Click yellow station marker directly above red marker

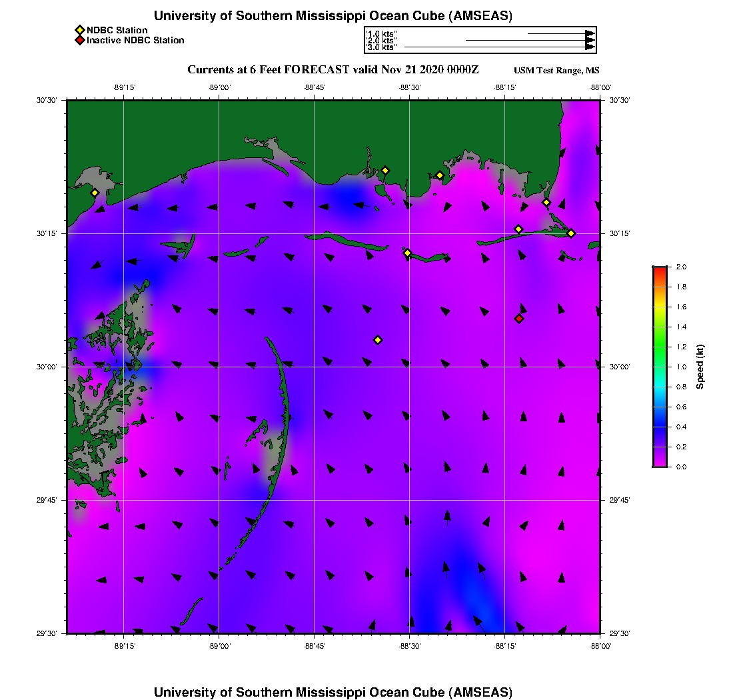(x=518, y=229)
